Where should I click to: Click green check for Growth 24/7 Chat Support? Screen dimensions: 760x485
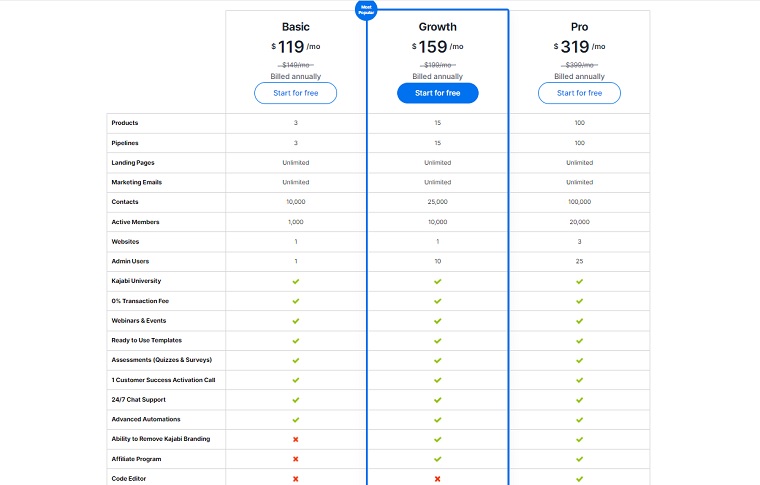(437, 400)
